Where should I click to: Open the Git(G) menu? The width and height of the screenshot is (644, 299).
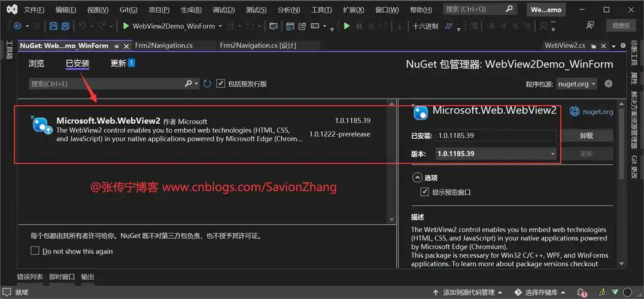pos(129,10)
